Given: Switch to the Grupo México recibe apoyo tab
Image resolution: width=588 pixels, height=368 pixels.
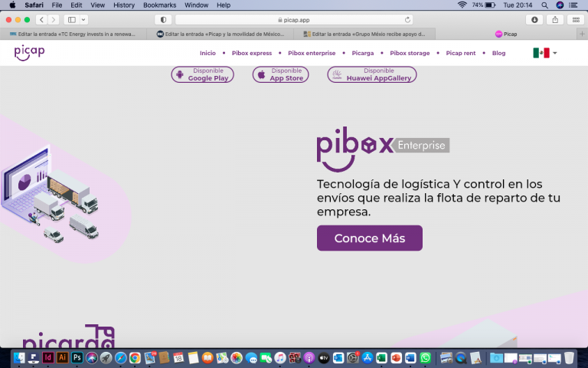Looking at the screenshot, I should [364, 34].
